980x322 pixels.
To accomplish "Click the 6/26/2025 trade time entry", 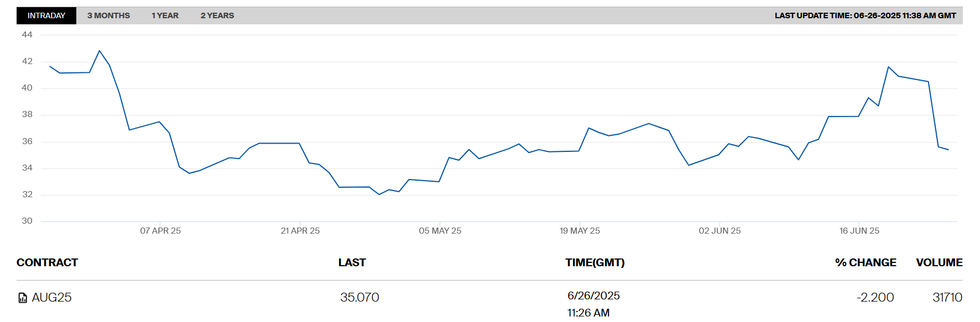I will [593, 296].
